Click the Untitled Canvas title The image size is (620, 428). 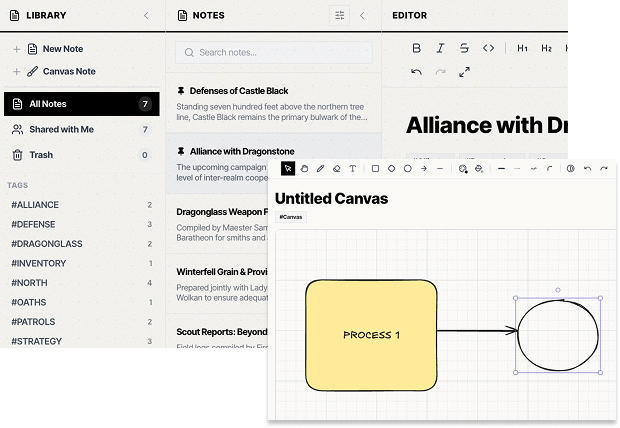331,199
